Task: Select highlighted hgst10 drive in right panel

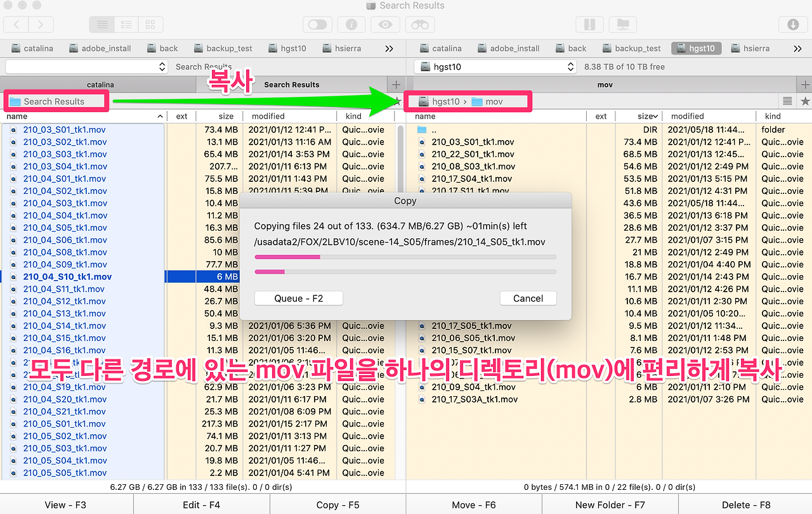Action: (x=696, y=48)
